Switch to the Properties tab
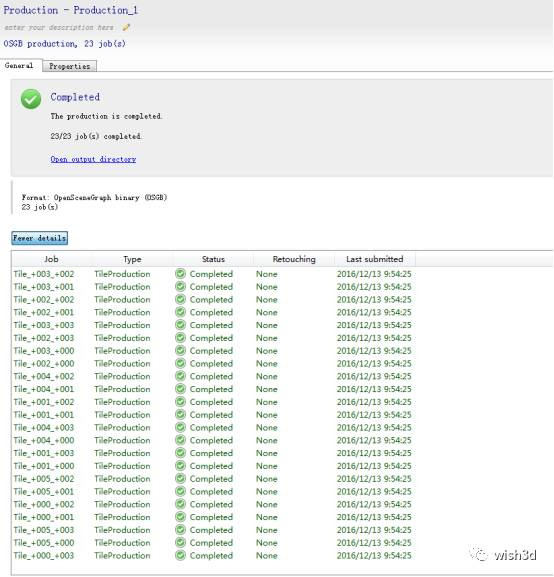The image size is (554, 577). click(70, 66)
